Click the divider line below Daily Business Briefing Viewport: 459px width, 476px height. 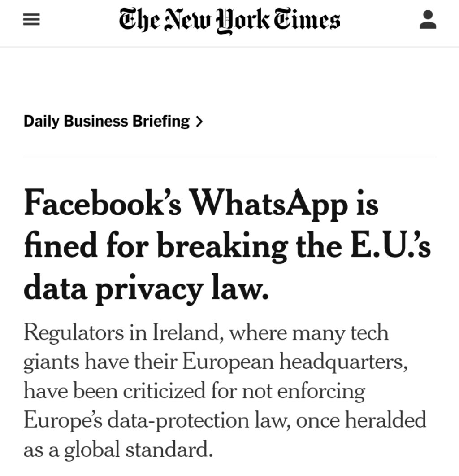[x=229, y=157]
